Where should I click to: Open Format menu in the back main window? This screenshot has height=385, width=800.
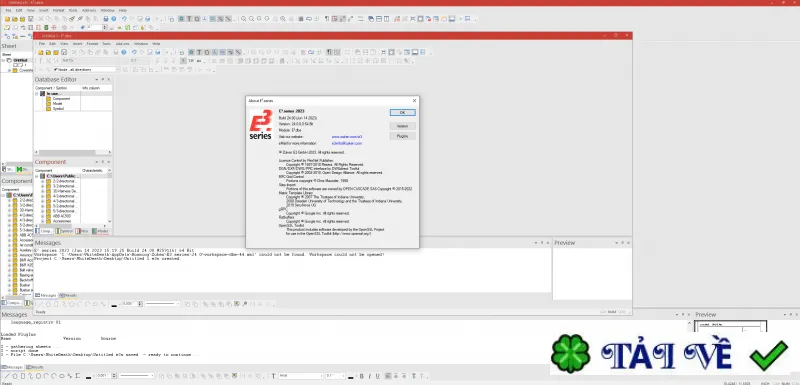click(x=58, y=10)
